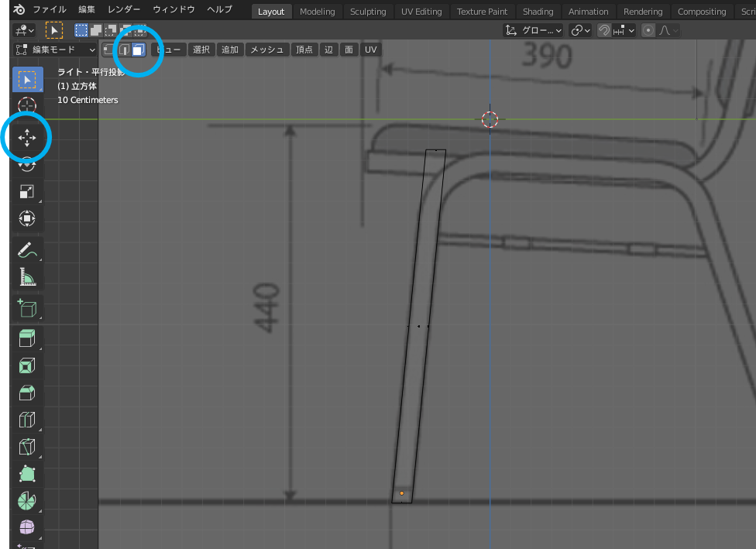756x549 pixels.
Task: Select the Extrude Region tool
Action: (x=27, y=338)
